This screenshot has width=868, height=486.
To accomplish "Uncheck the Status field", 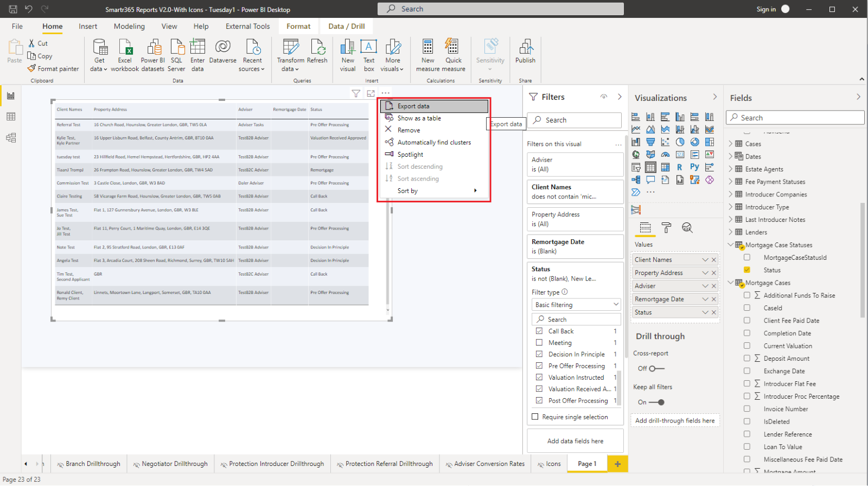I will 747,270.
